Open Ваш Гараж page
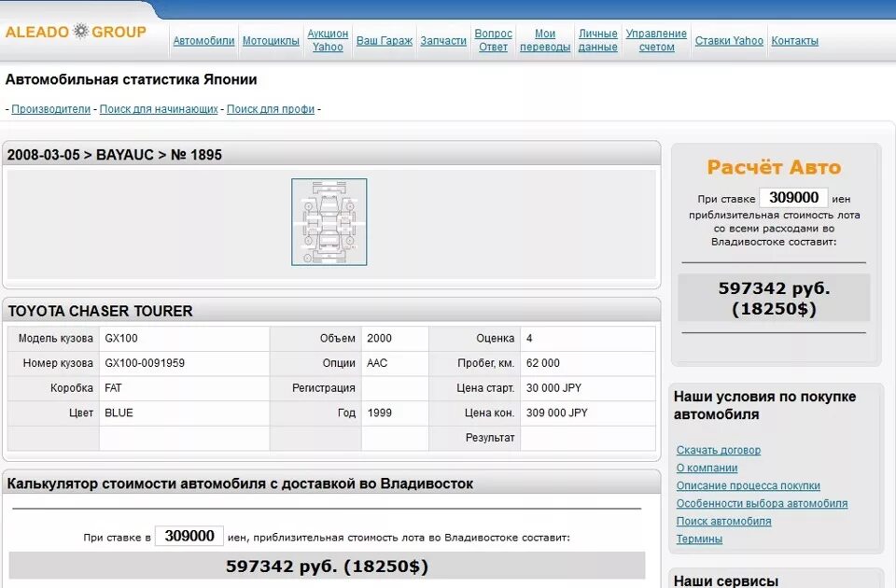The width and height of the screenshot is (896, 588). pyautogui.click(x=384, y=40)
